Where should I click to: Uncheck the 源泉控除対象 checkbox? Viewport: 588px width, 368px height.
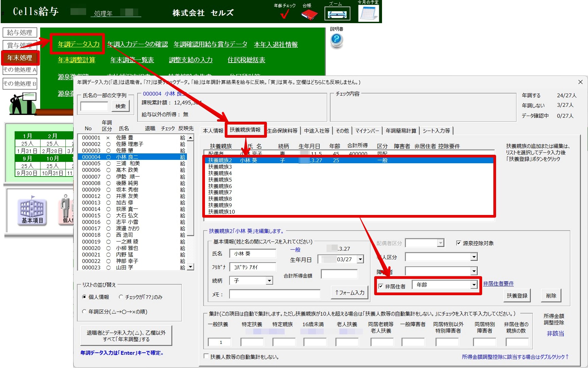tap(459, 243)
